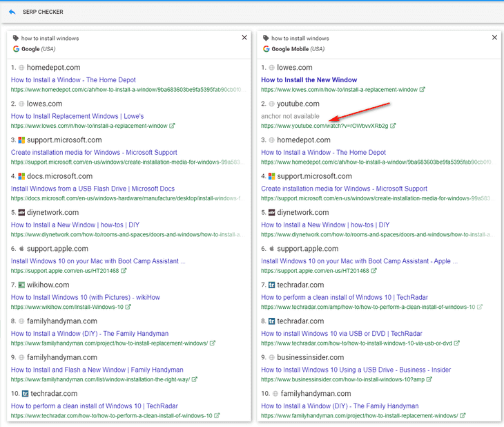
Task: Close the Google Mobile (USA) results panel
Action: [494, 37]
